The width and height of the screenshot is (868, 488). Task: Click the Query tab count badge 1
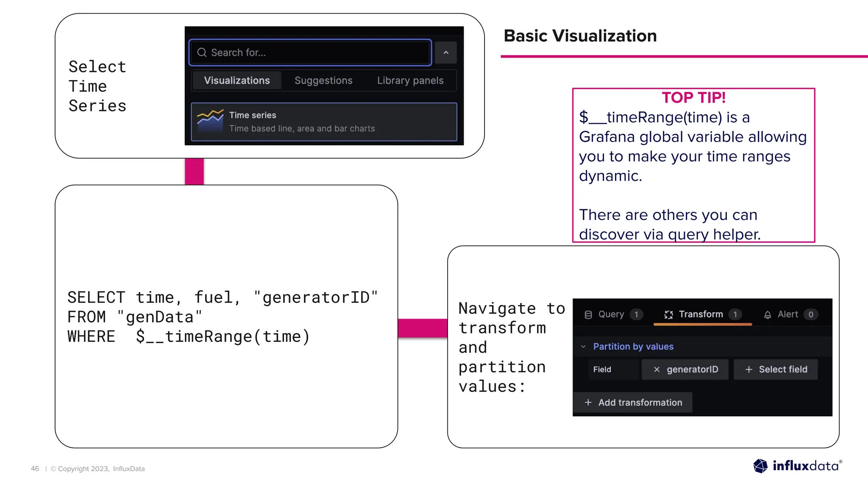(636, 314)
